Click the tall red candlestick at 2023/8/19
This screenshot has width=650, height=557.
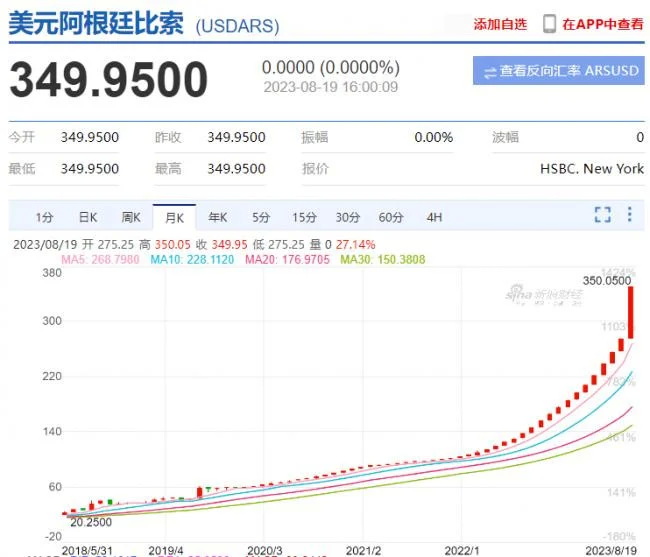pos(631,312)
